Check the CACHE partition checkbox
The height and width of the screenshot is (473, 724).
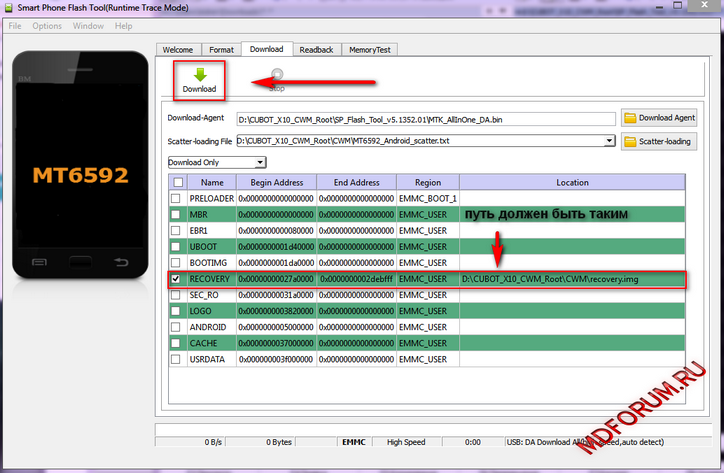tap(175, 343)
